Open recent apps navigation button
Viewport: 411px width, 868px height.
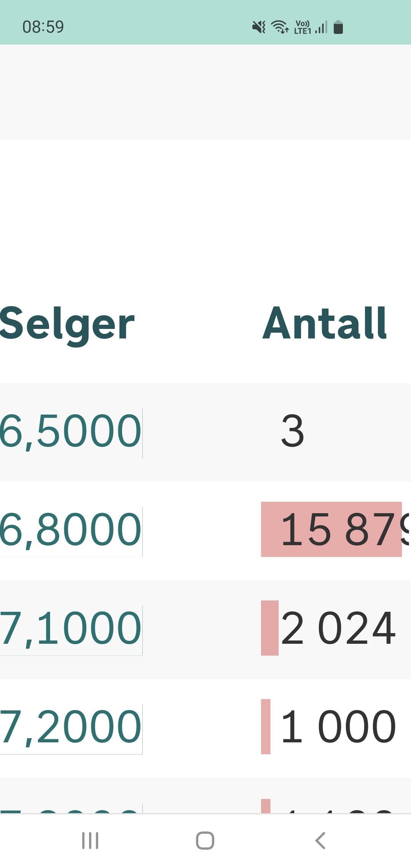(90, 841)
